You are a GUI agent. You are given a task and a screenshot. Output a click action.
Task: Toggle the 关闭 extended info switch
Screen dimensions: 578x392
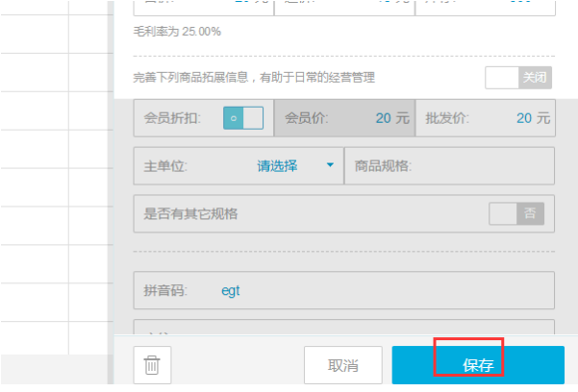pos(519,78)
